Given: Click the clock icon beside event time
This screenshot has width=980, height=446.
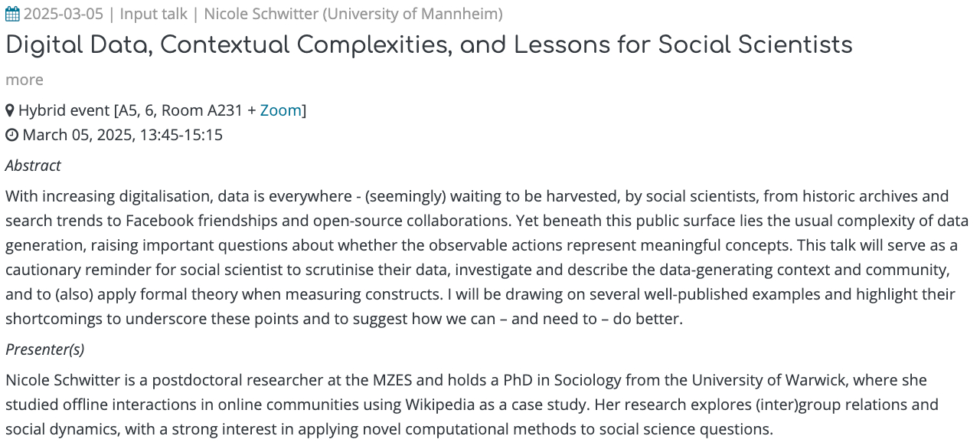Looking at the screenshot, I should click(11, 136).
